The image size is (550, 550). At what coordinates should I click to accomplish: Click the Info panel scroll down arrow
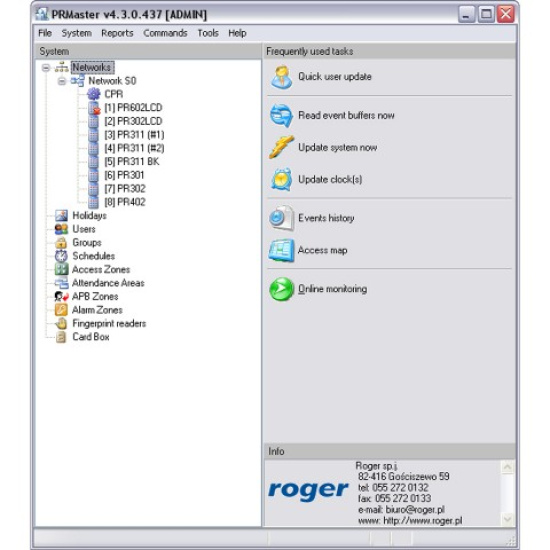pyautogui.click(x=508, y=519)
